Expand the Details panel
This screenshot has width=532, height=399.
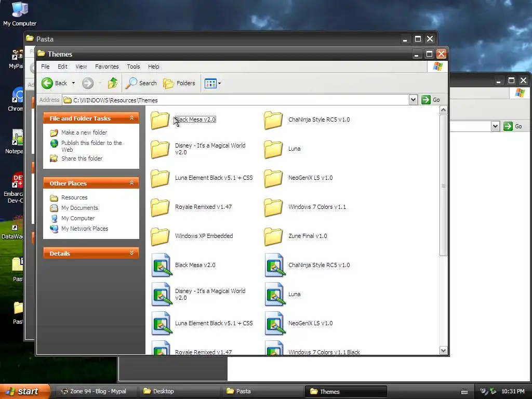click(131, 253)
